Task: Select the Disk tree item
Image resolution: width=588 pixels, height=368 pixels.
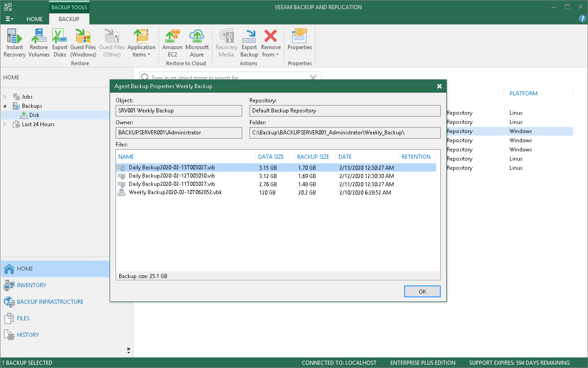Action: click(34, 115)
